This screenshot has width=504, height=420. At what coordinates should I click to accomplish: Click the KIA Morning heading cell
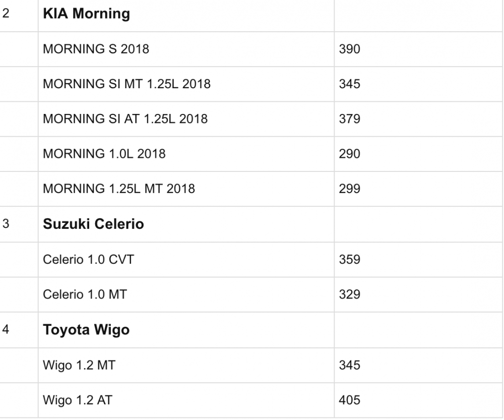87,14
